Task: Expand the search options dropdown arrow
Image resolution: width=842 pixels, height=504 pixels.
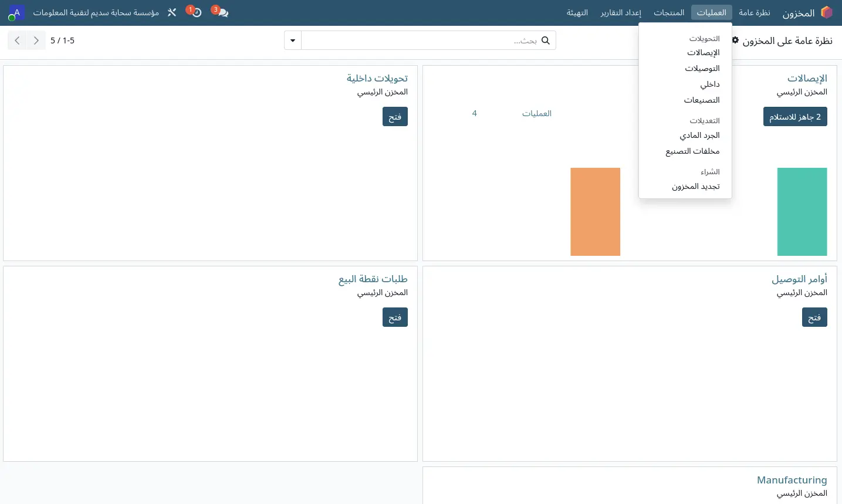Action: click(293, 40)
